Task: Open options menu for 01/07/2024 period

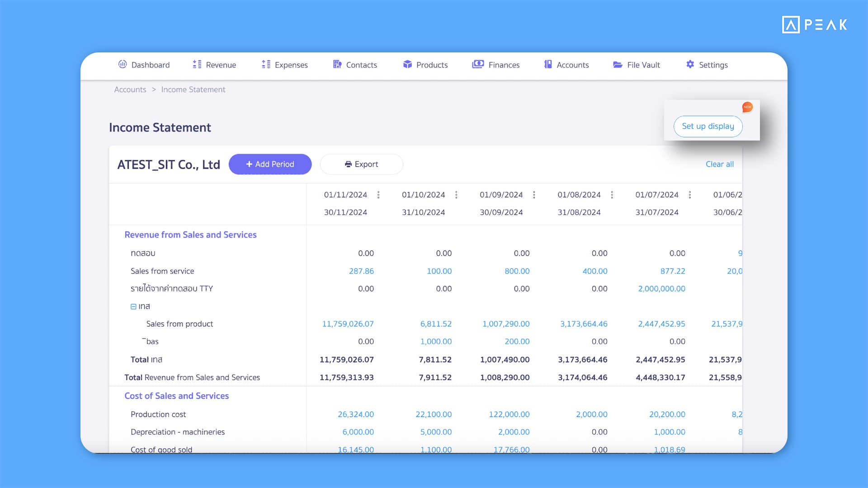Action: (x=689, y=195)
